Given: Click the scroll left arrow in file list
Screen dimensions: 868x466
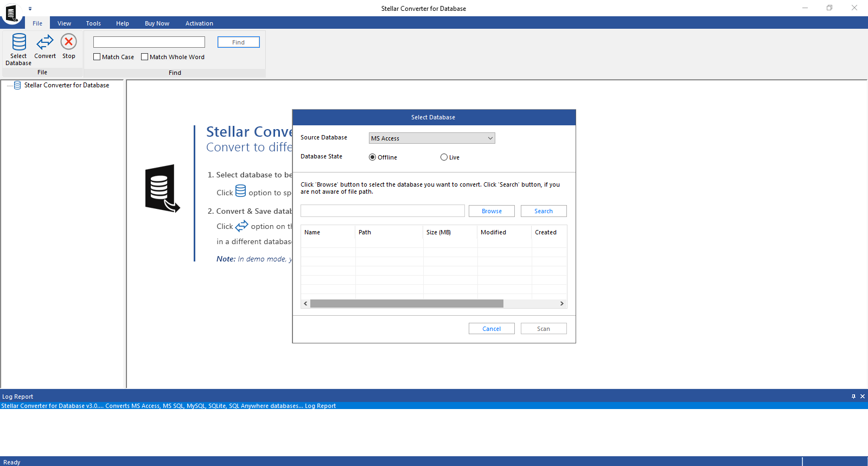Looking at the screenshot, I should pyautogui.click(x=305, y=304).
